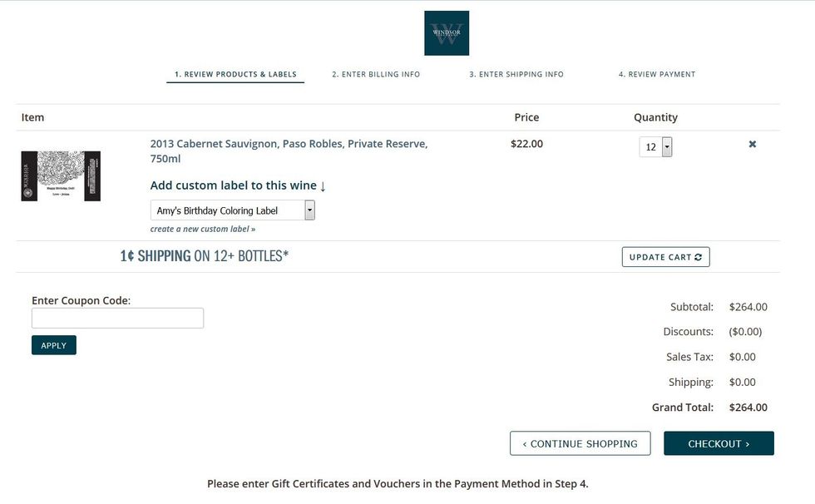
Task: Click the wine label thumbnail image
Action: click(x=60, y=175)
